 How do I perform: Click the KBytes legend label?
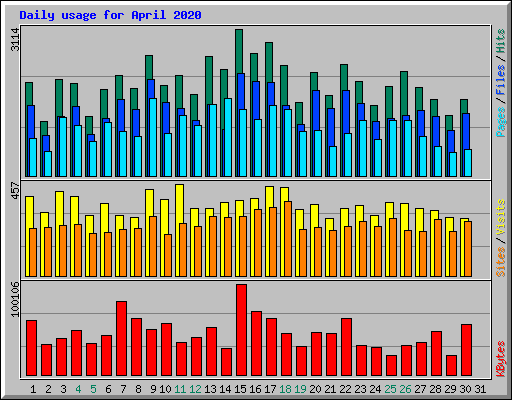[501, 359]
